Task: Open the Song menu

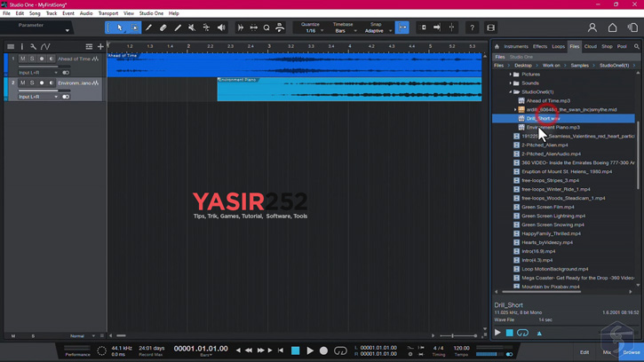Action: pos(35,13)
